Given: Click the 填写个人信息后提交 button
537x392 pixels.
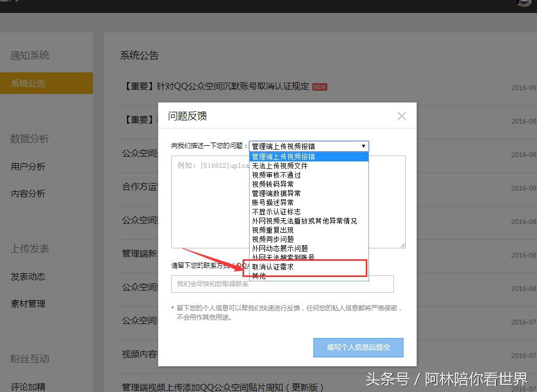Looking at the screenshot, I should 358,347.
